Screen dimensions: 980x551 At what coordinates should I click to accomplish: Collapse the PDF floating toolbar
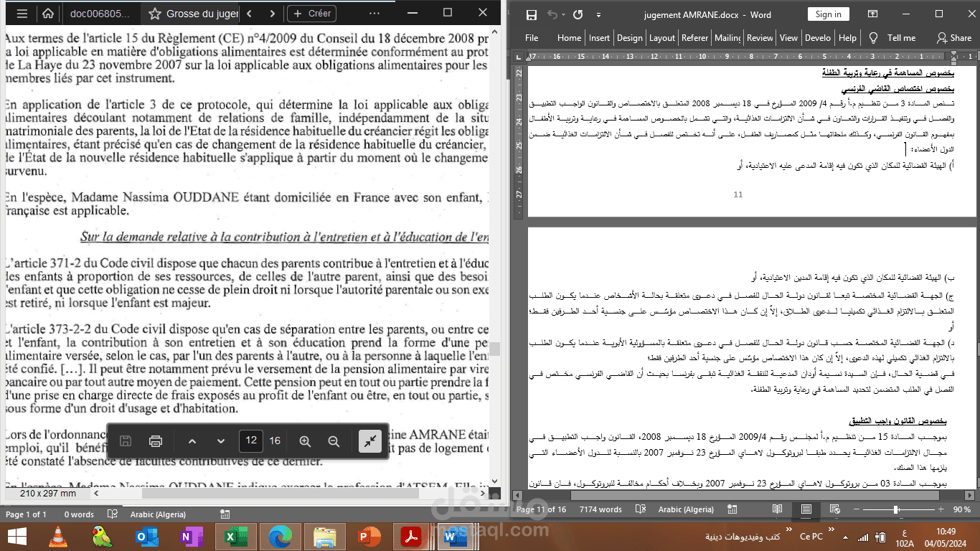coord(370,441)
